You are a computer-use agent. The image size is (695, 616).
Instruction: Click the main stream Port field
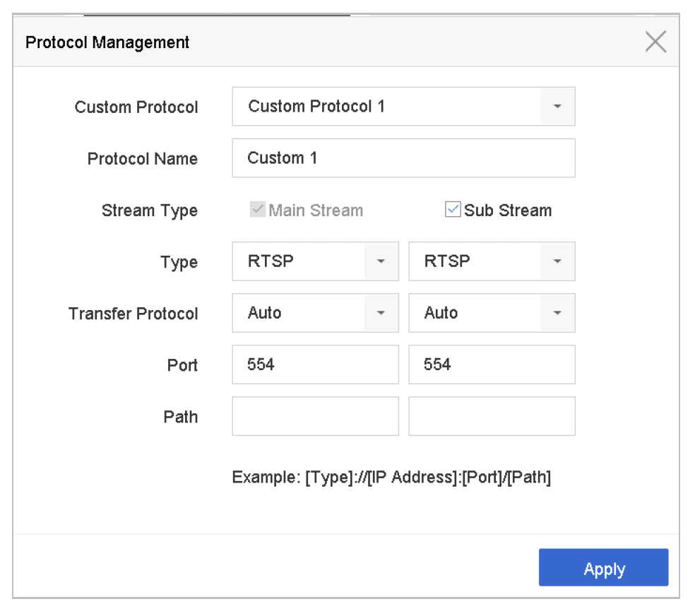tap(315, 365)
